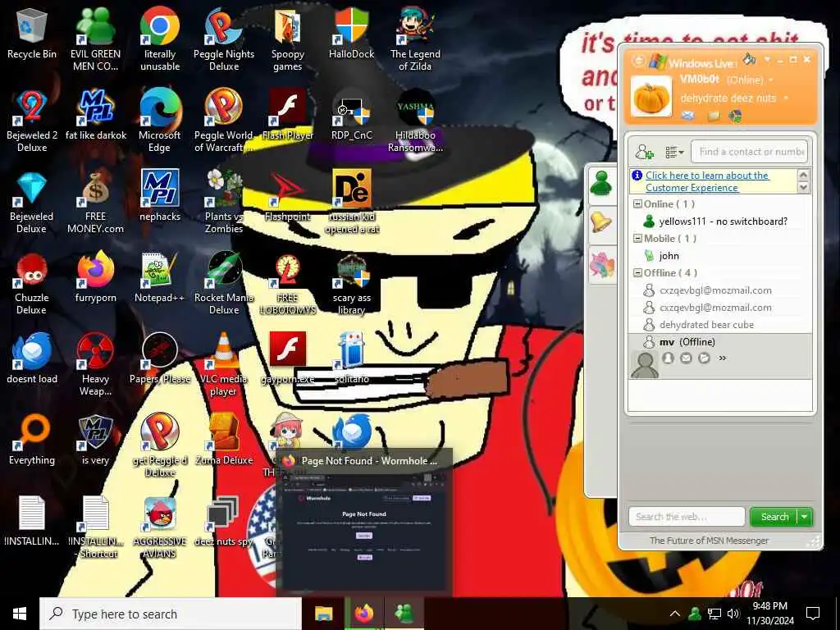Click the Messenger taskbar button

(404, 614)
